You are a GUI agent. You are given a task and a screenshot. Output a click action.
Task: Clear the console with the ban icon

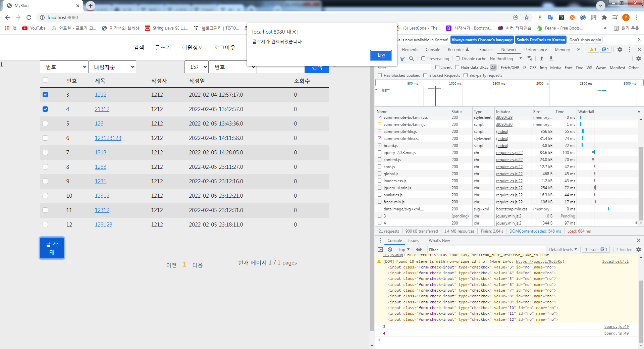(x=390, y=250)
